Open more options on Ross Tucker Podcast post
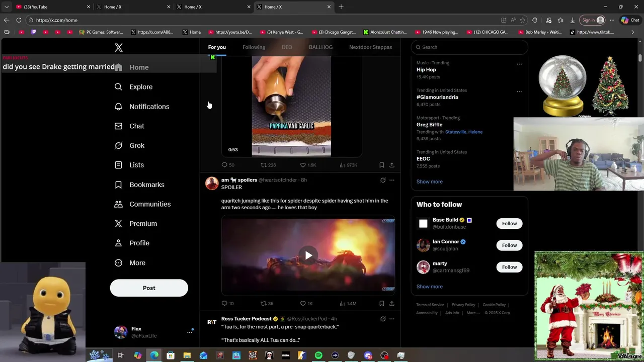644x362 pixels. [392, 319]
